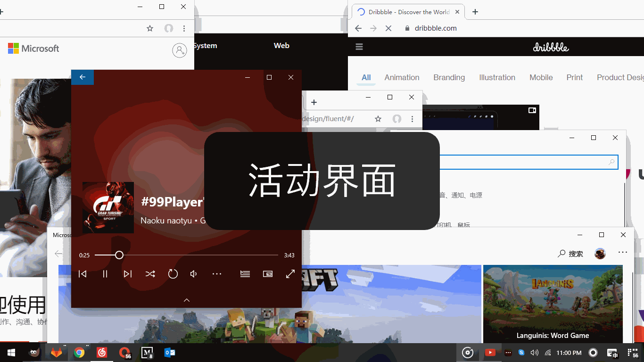Viewport: 644px width, 362px height.
Task: Open system tray volume icon
Action: [x=534, y=353]
